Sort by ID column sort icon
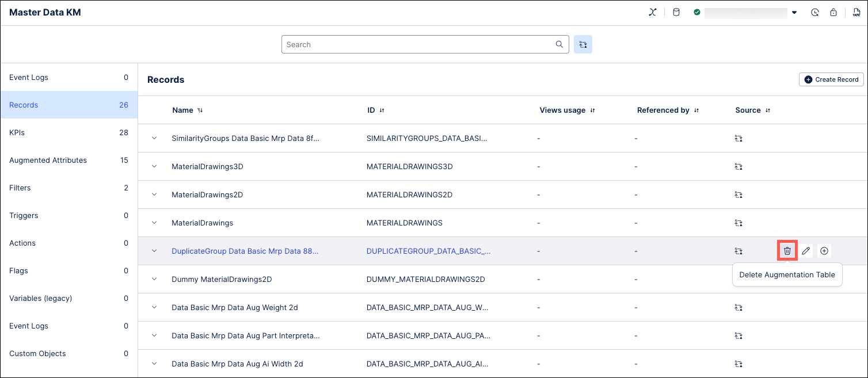Viewport: 868px width, 378px height. click(382, 110)
